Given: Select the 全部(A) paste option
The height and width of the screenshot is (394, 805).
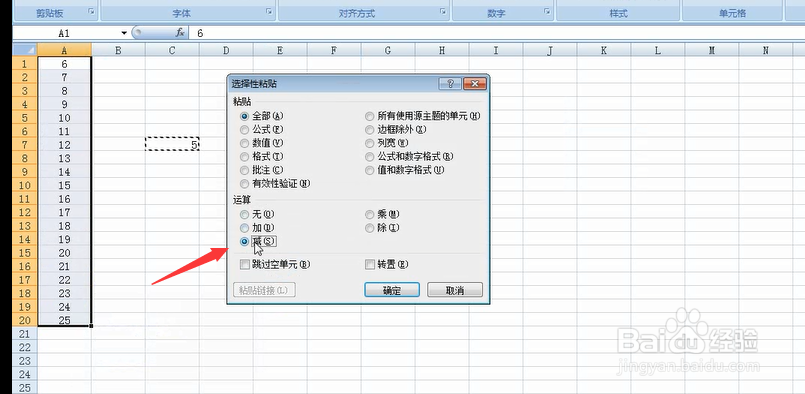Looking at the screenshot, I should point(261,116).
